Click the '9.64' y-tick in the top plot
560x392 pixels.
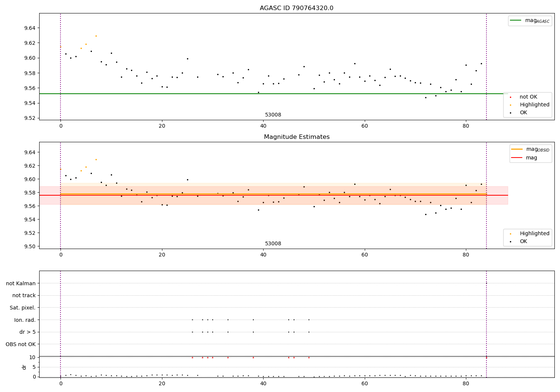(30, 28)
